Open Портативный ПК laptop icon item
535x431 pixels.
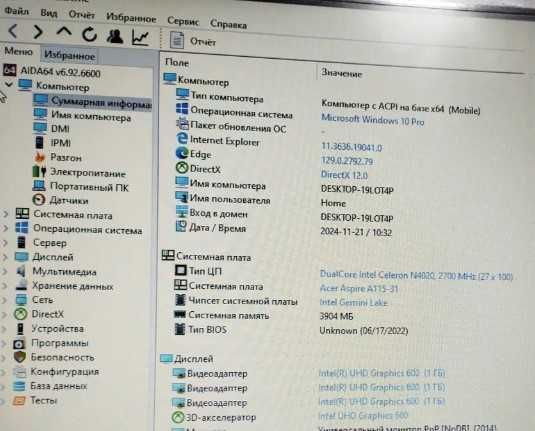click(x=39, y=186)
